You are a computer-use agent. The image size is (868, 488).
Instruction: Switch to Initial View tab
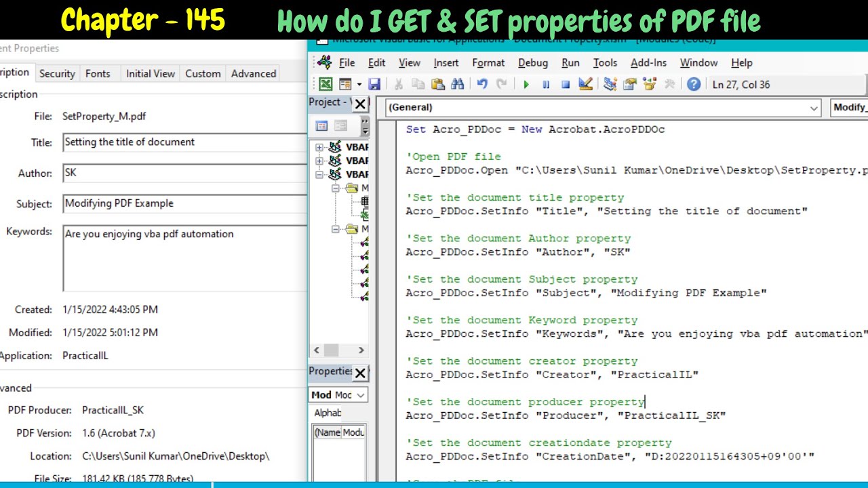click(151, 73)
